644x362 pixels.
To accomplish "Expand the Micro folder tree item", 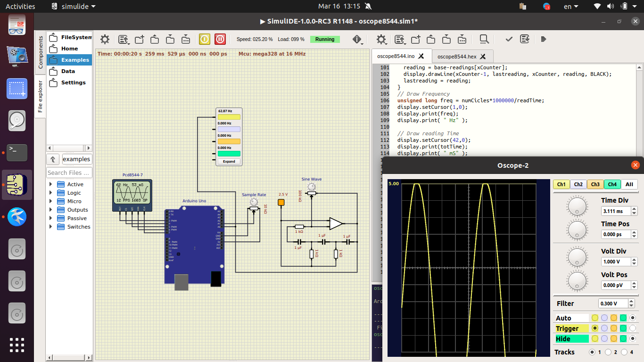I will tap(51, 201).
